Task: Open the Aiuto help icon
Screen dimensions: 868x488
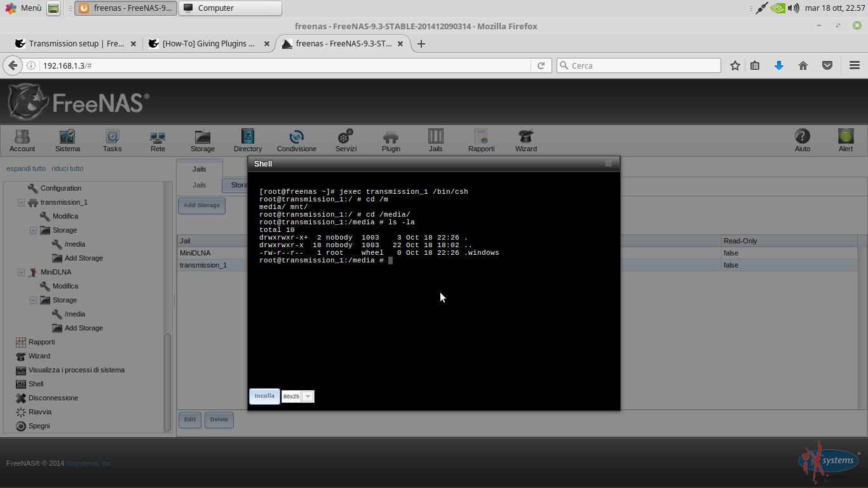Action: click(803, 140)
